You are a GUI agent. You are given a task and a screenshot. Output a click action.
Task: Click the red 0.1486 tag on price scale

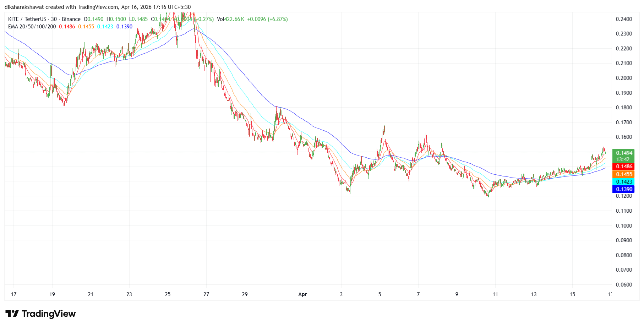point(625,166)
